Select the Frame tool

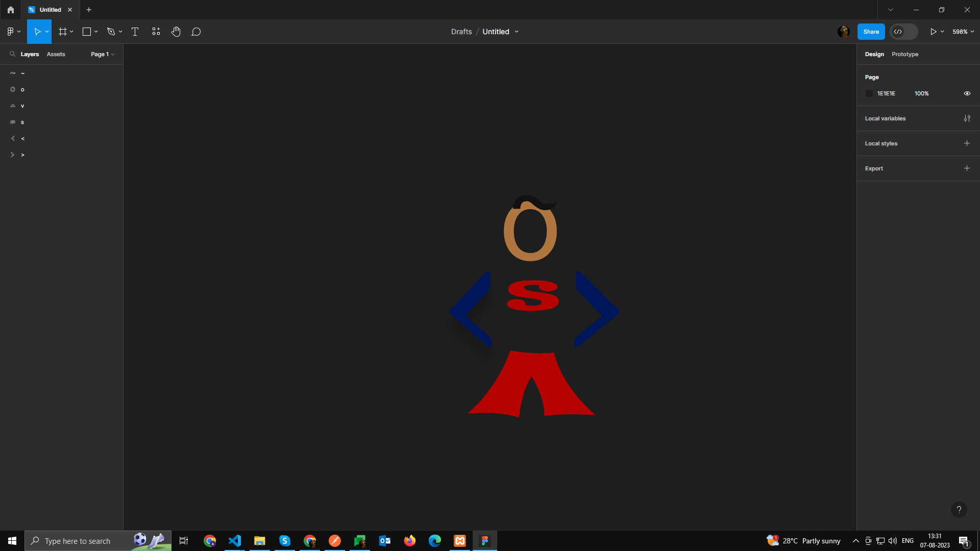(62, 31)
